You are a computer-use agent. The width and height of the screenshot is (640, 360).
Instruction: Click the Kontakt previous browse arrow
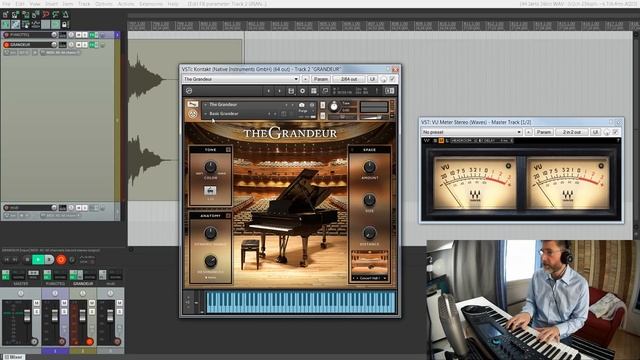pyautogui.click(x=268, y=91)
